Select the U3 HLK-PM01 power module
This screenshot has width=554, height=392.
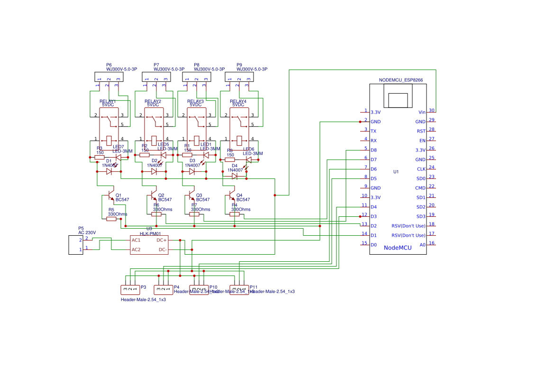(x=149, y=245)
